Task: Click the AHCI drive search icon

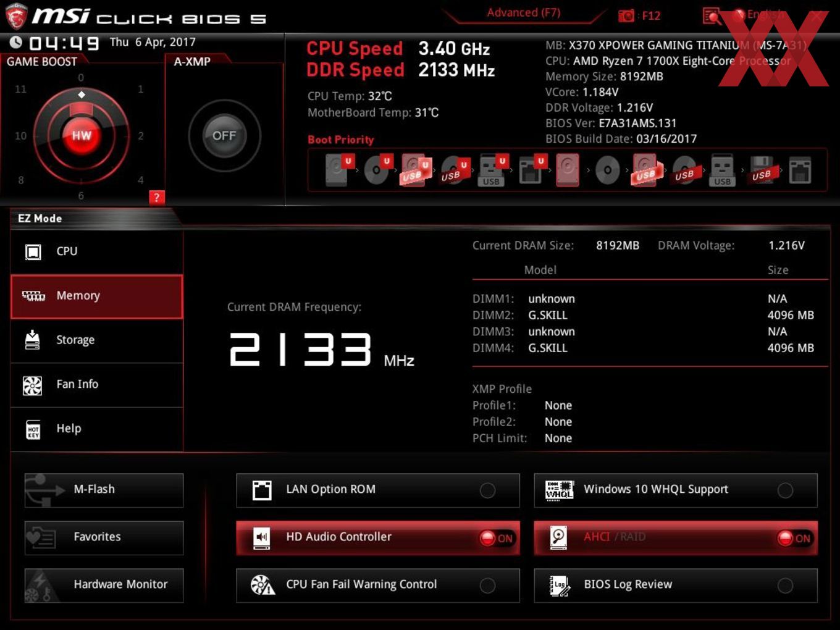Action: (x=559, y=538)
